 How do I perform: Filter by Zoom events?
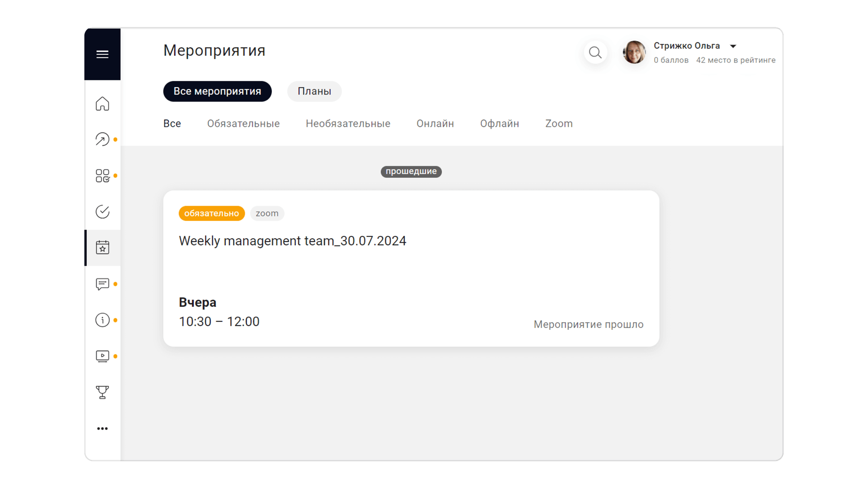[x=559, y=123]
